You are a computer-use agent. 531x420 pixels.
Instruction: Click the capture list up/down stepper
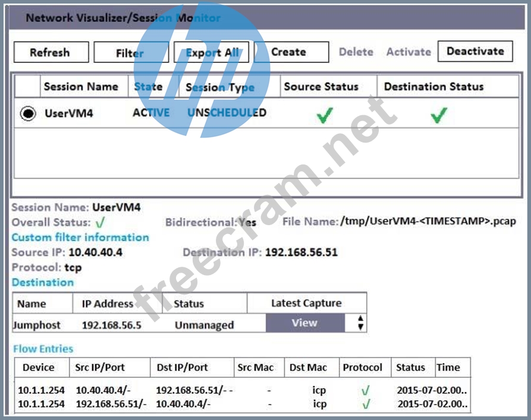(x=360, y=323)
